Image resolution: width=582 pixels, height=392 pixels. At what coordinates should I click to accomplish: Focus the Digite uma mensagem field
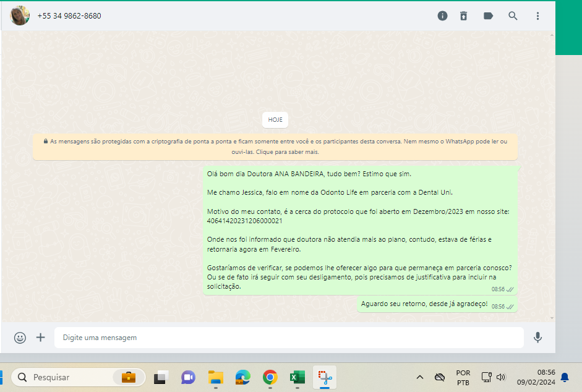coord(289,338)
